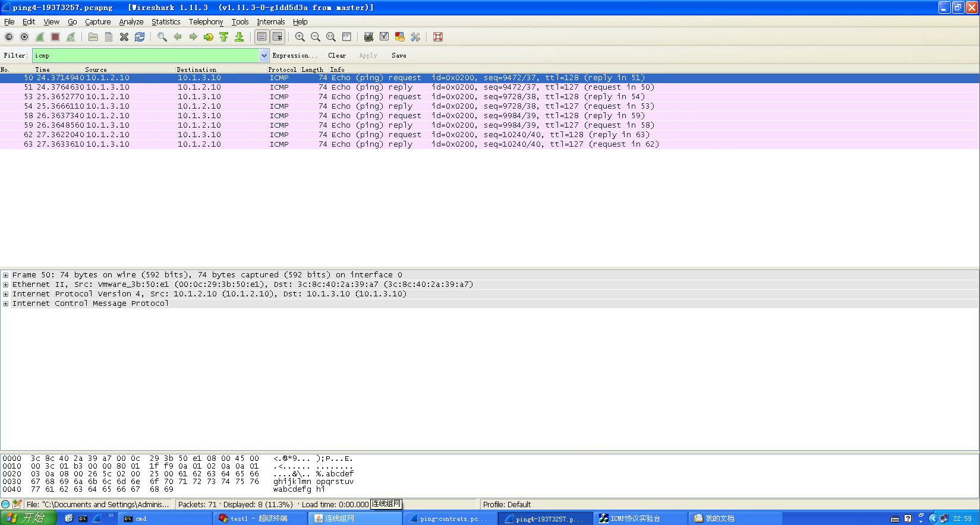980x525 pixels.
Task: Go to packet number icon
Action: pos(209,37)
